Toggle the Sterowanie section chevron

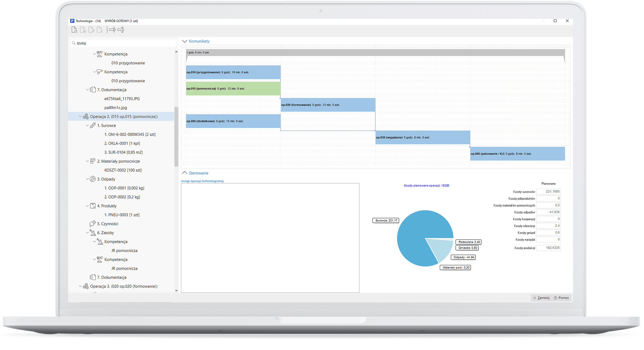(185, 173)
